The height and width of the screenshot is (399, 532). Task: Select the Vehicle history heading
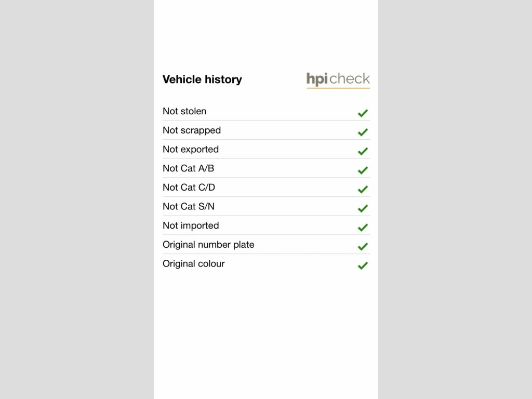click(x=202, y=79)
